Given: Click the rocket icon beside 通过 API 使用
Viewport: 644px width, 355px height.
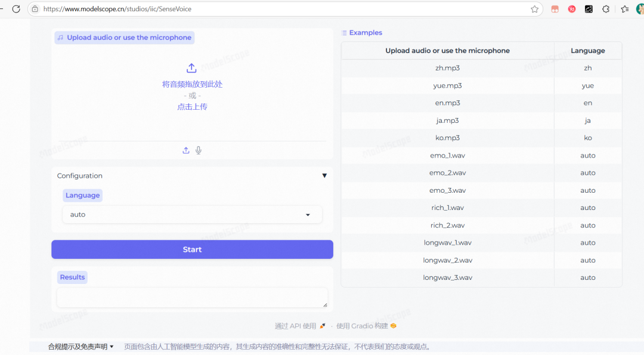Looking at the screenshot, I should click(x=322, y=326).
